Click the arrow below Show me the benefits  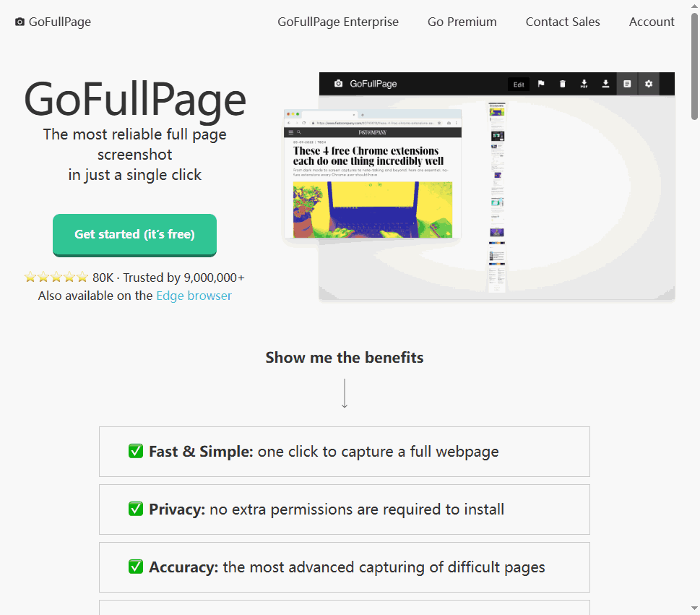pos(345,392)
